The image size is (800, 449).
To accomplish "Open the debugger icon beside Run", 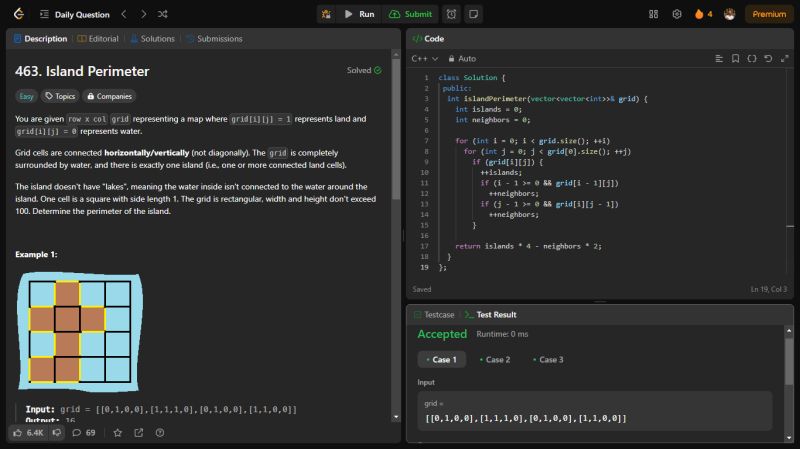I will [x=327, y=14].
